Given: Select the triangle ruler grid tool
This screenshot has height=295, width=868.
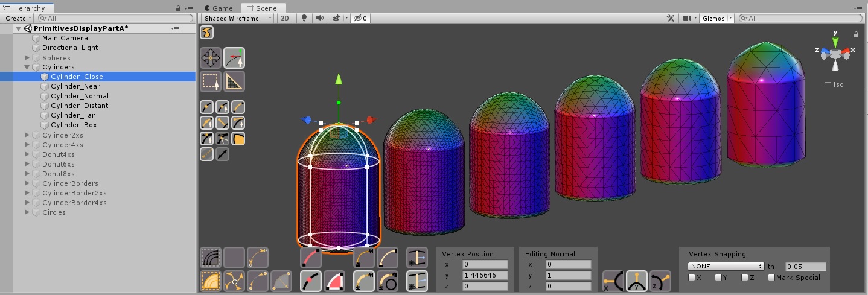Looking at the screenshot, I should (x=234, y=81).
